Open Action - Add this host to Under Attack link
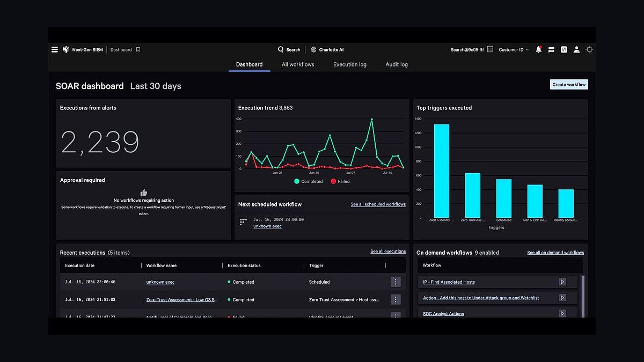Image resolution: width=644 pixels, height=362 pixels. [x=481, y=298]
